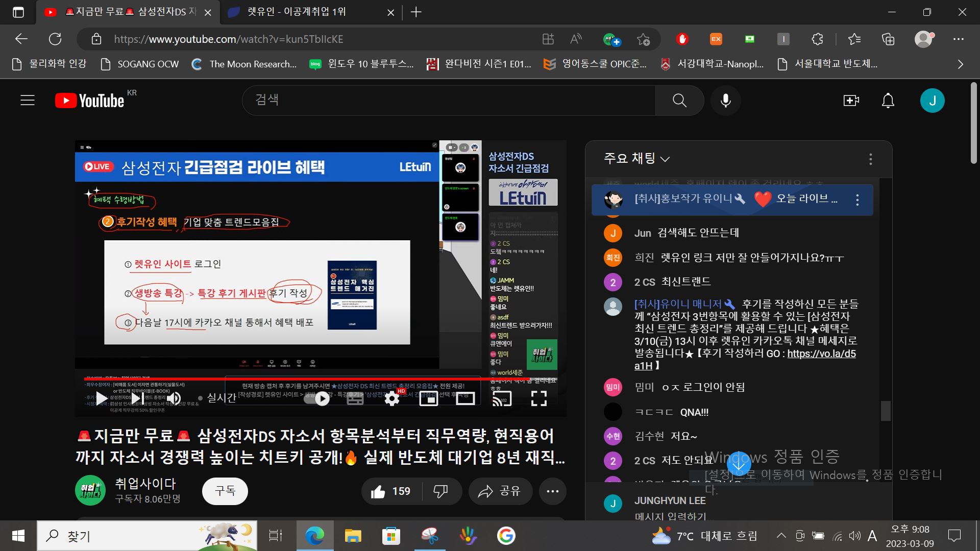The height and width of the screenshot is (551, 980).
Task: Open the create video menu
Action: point(851,101)
